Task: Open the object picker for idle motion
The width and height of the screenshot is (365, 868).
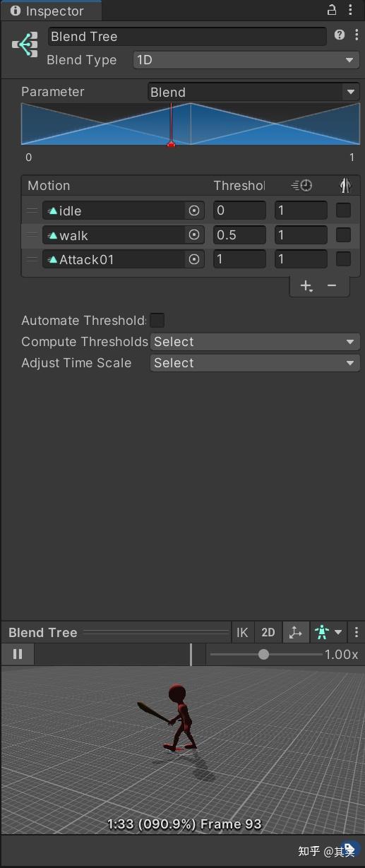Action: pos(194,210)
